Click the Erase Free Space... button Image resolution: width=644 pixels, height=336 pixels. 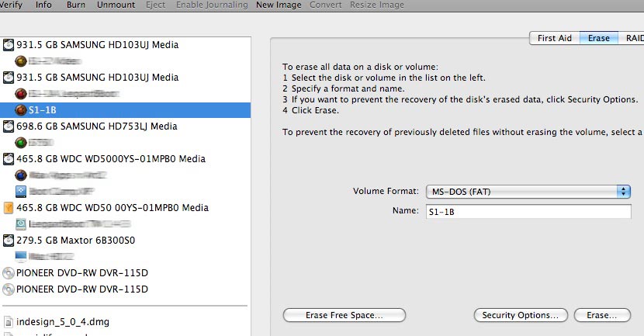[x=345, y=315]
